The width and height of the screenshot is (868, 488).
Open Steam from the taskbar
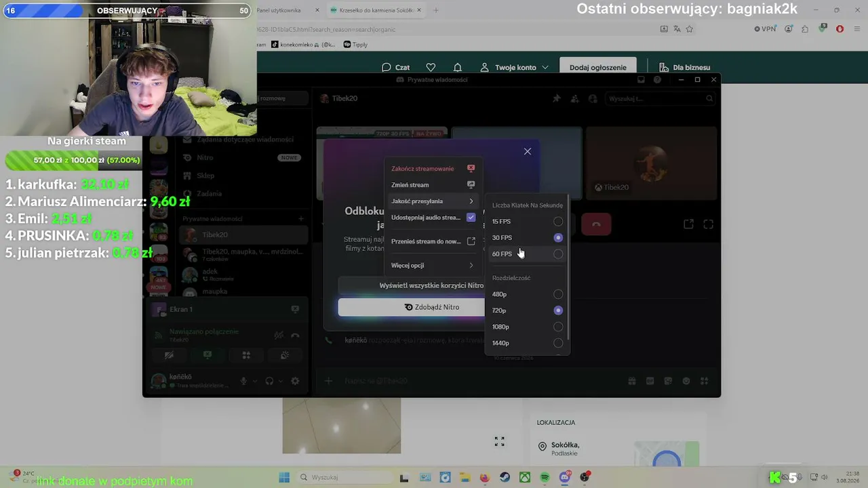tap(505, 477)
